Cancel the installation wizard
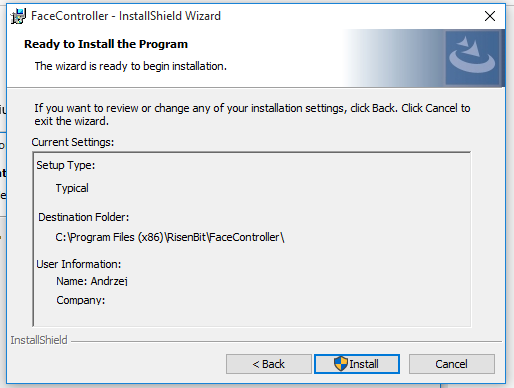Viewport: 514px width, 388px height. click(452, 364)
